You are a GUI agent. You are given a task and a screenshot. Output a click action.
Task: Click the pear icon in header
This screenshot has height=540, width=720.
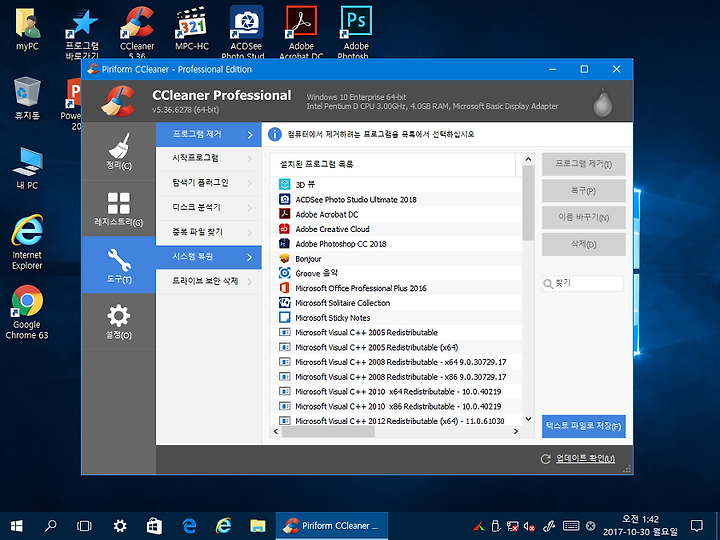click(x=602, y=102)
